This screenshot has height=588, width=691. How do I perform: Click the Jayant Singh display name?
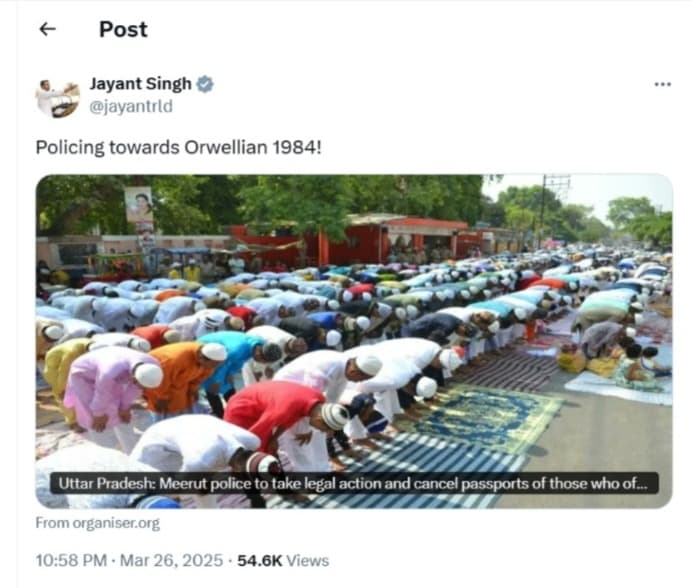pyautogui.click(x=141, y=84)
